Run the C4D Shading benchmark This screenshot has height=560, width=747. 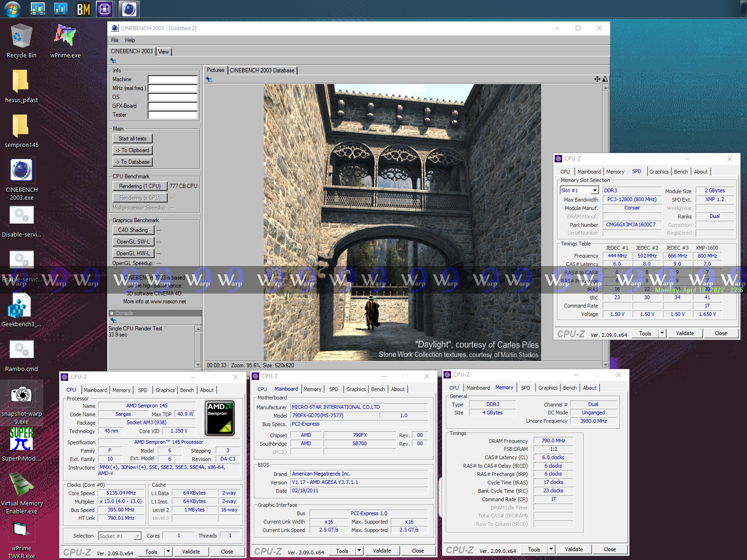(x=133, y=230)
